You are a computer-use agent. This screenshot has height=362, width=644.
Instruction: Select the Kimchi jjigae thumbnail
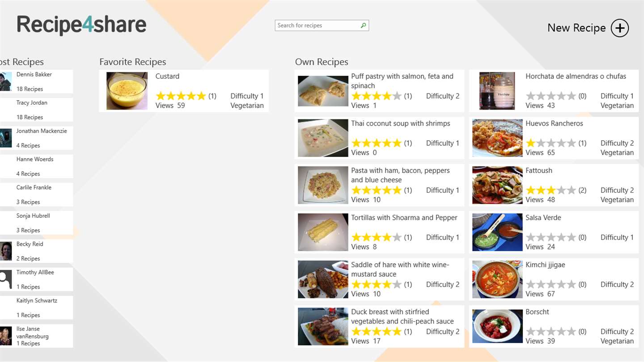click(497, 280)
